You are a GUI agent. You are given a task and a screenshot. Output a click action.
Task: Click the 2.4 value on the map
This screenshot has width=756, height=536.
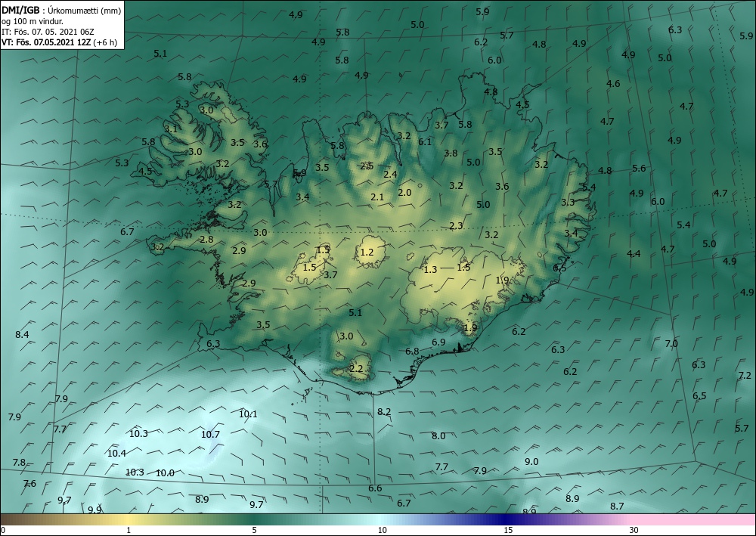point(390,174)
